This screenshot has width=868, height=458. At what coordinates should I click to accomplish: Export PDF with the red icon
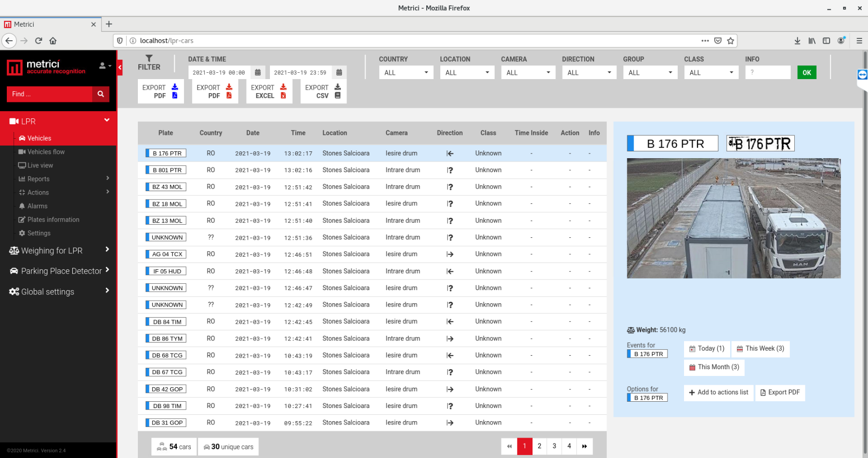pos(215,92)
